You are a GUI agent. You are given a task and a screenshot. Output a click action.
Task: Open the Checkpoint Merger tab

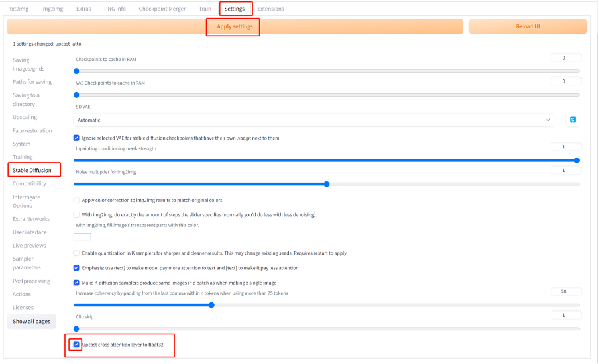(x=162, y=9)
